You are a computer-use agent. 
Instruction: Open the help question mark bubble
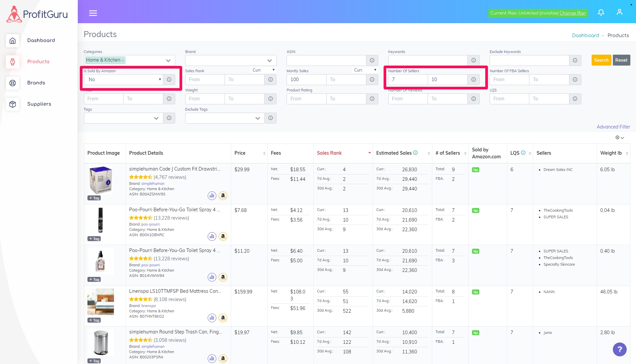(619, 349)
